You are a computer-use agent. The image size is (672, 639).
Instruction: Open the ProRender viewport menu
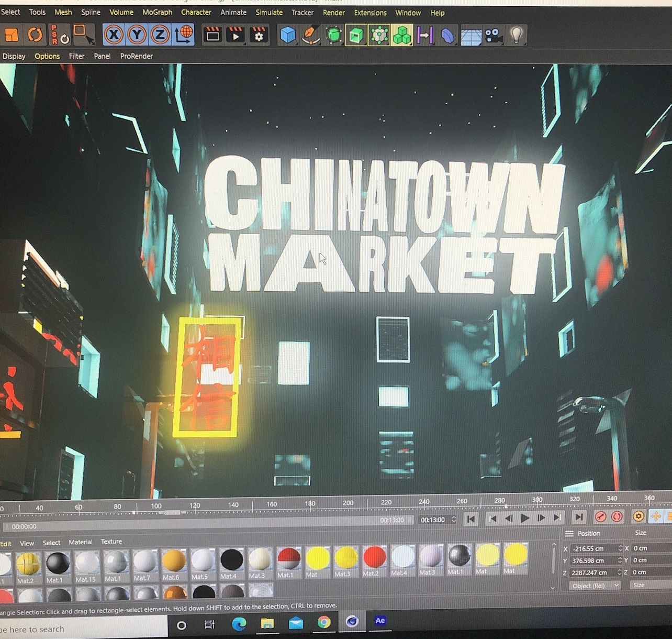[136, 56]
